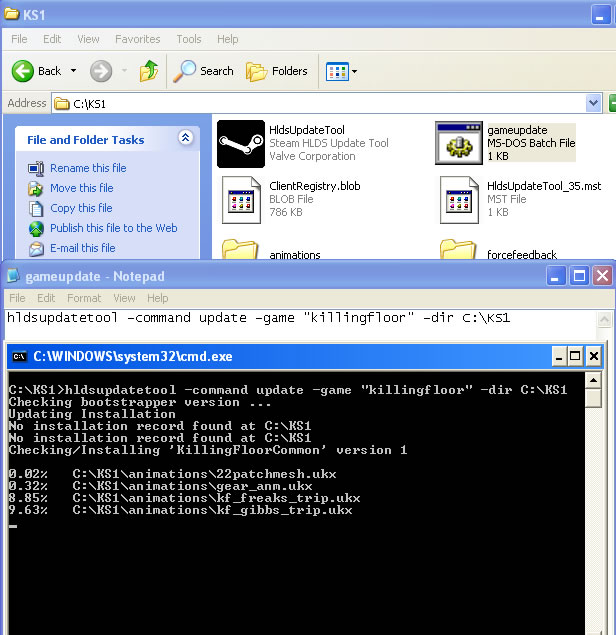Open Explorer Help menu

tap(227, 39)
